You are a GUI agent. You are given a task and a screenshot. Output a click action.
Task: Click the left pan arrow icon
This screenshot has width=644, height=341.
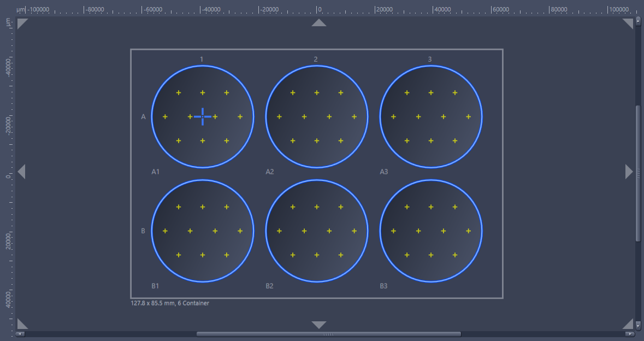pyautogui.click(x=21, y=171)
